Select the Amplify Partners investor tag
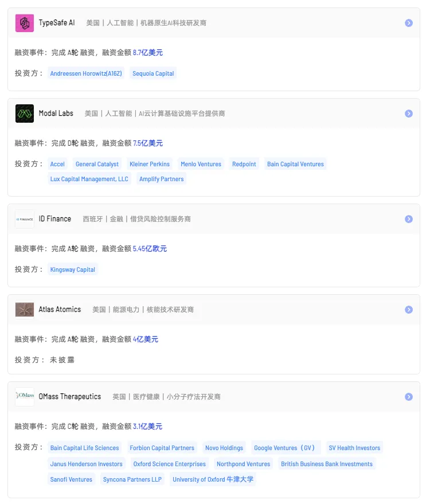This screenshot has width=426, height=504. [x=161, y=179]
